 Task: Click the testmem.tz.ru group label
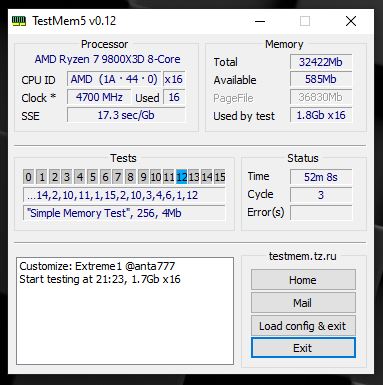[303, 256]
